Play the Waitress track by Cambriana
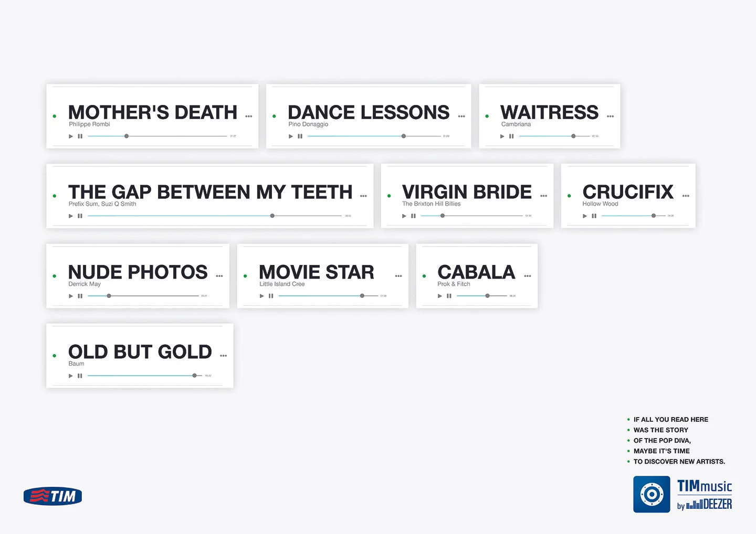 pos(502,136)
